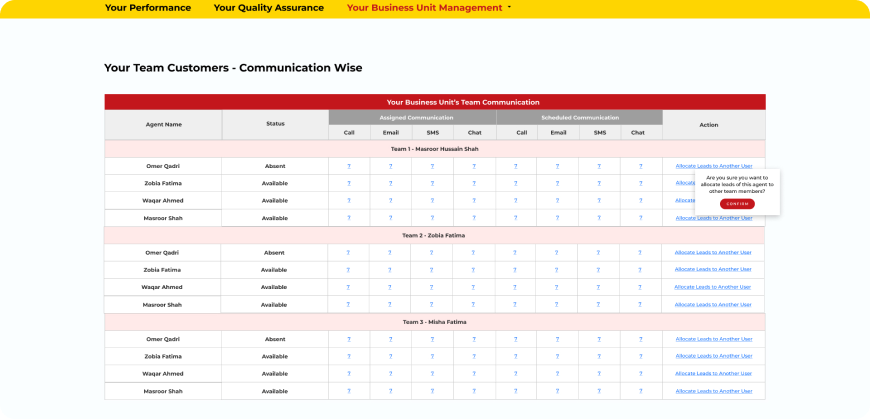870x419 pixels.
Task: Switch to Your Quality Assurance tab
Action: click(x=268, y=8)
